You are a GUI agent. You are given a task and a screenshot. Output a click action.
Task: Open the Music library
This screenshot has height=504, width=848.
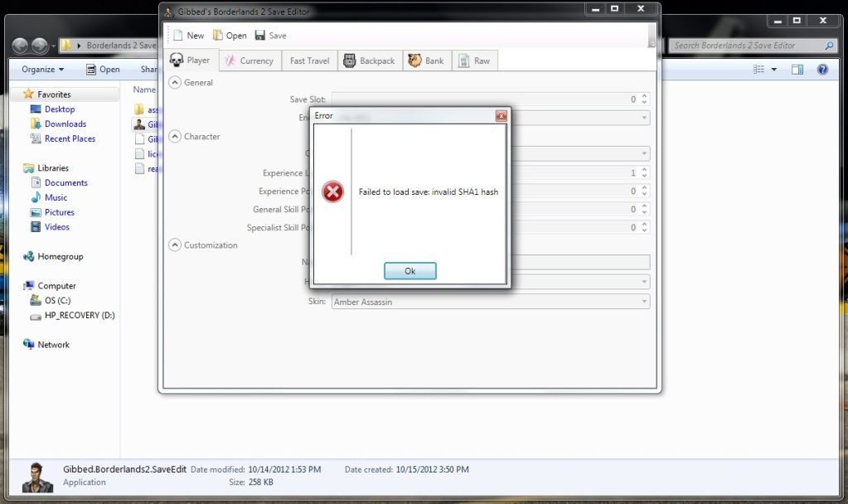[x=56, y=197]
